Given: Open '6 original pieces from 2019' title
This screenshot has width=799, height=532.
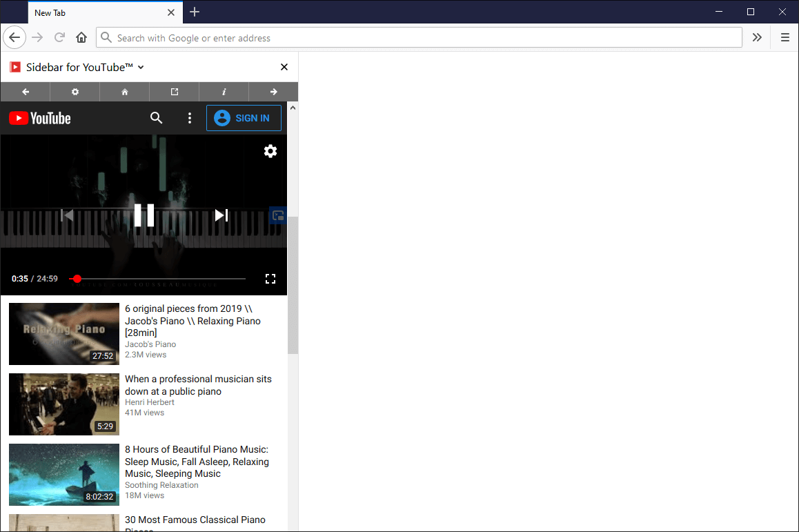Looking at the screenshot, I should click(193, 321).
